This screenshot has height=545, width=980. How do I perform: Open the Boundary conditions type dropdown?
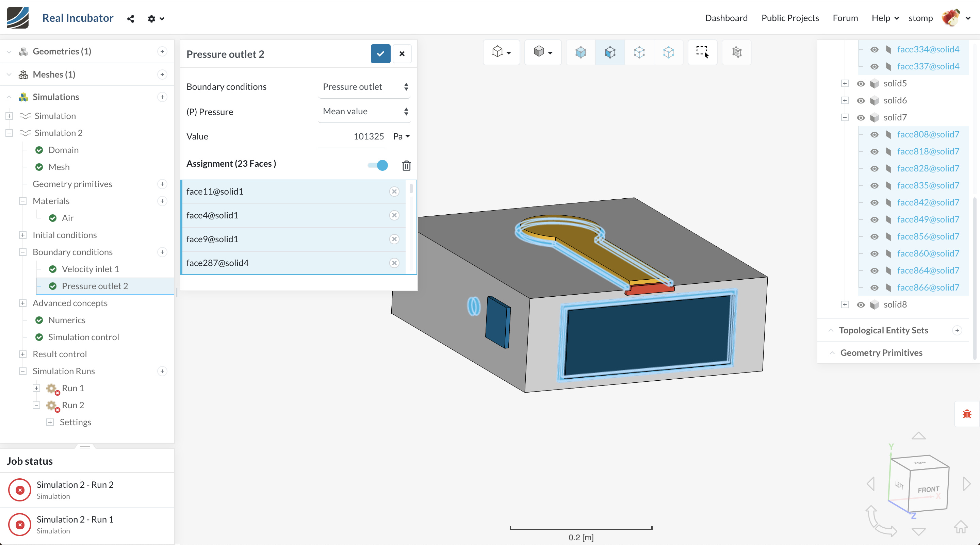(364, 87)
